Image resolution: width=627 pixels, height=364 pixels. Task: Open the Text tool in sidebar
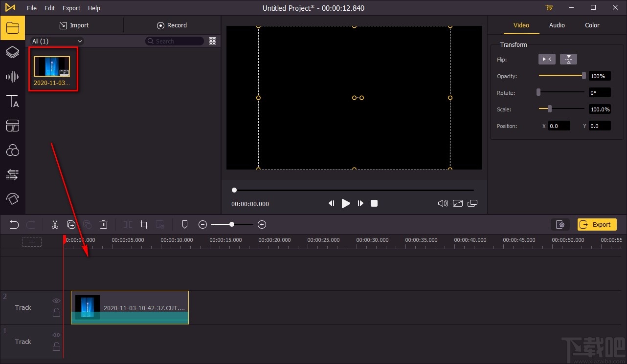12,101
